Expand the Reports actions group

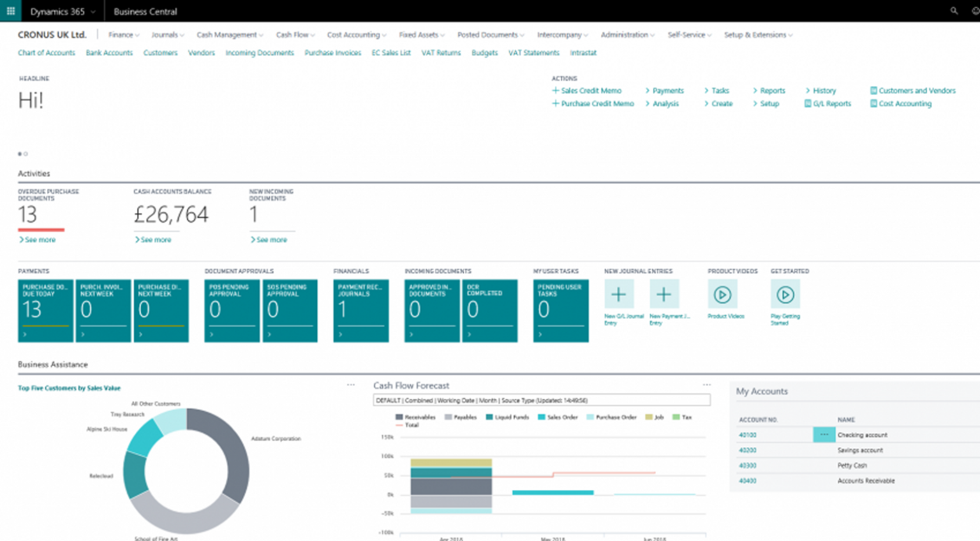pos(769,91)
